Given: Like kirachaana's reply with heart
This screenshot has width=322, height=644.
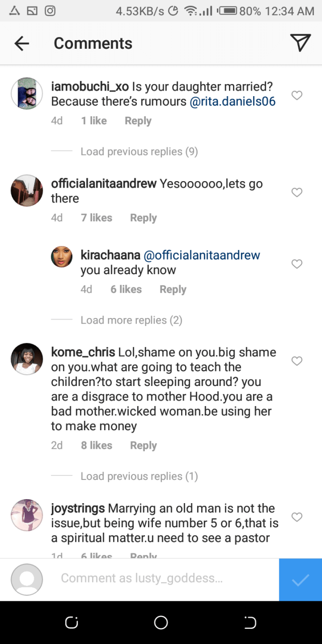Looking at the screenshot, I should 297,264.
